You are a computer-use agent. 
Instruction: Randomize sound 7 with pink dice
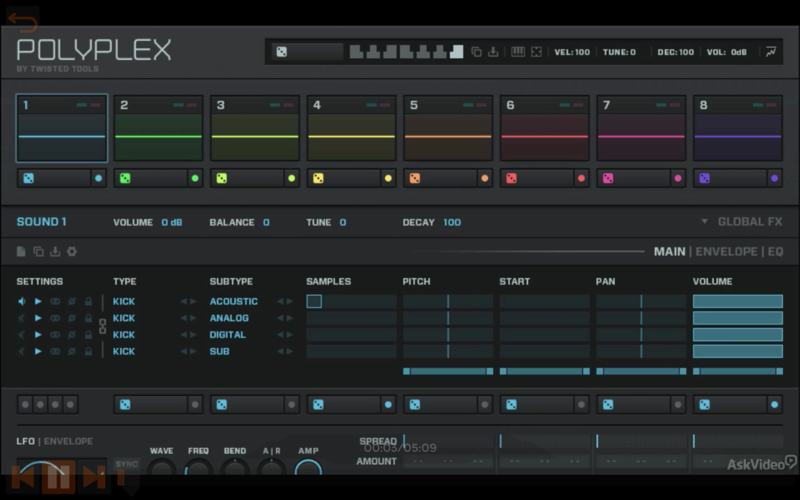click(608, 178)
